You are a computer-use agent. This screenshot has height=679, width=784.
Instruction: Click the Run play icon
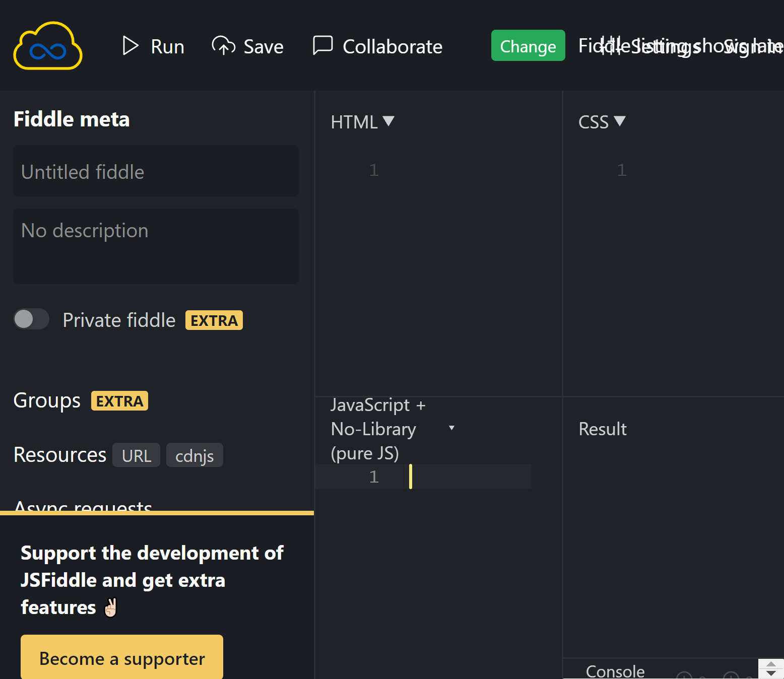click(130, 46)
